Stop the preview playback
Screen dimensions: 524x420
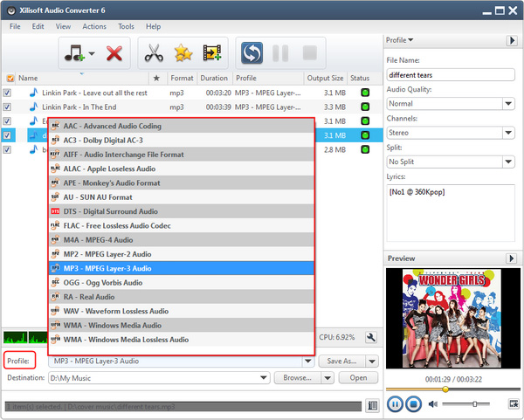coord(414,403)
